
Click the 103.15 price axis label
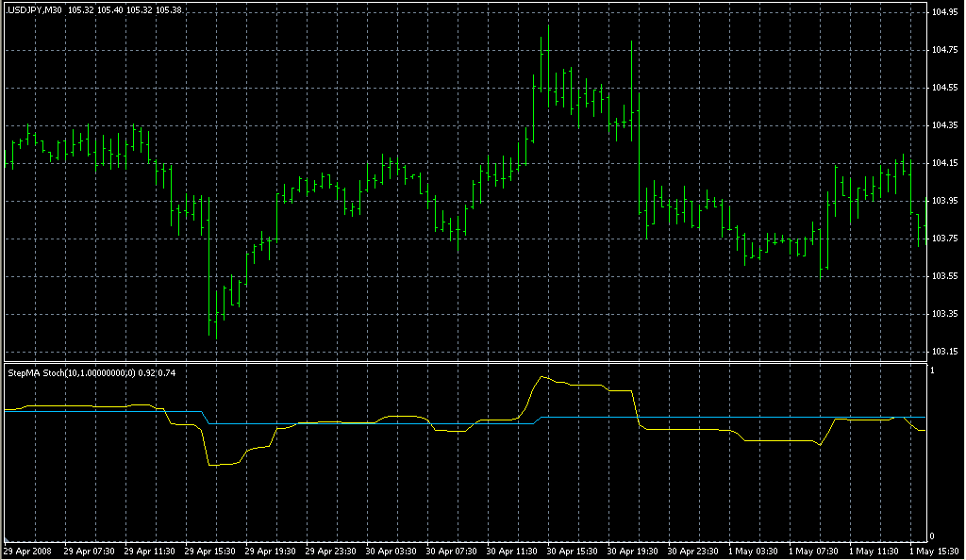point(944,352)
